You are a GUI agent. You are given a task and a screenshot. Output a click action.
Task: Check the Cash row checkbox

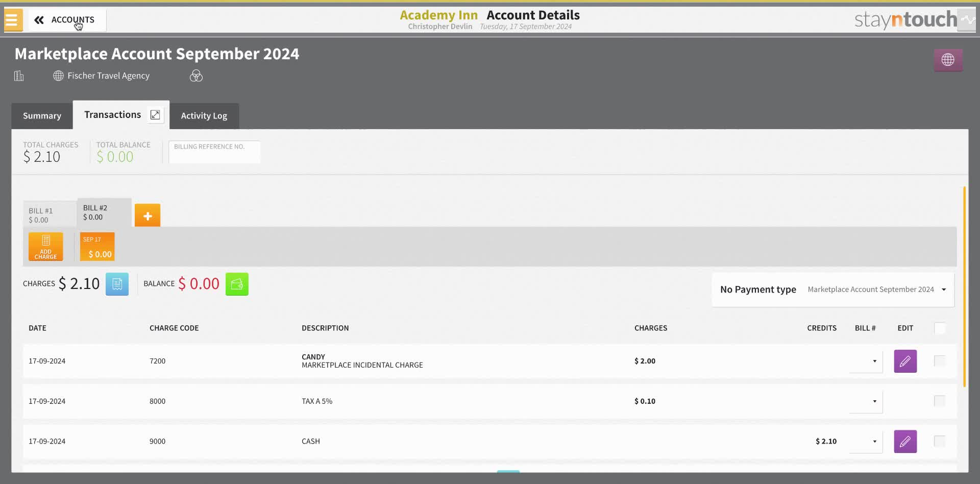coord(940,441)
